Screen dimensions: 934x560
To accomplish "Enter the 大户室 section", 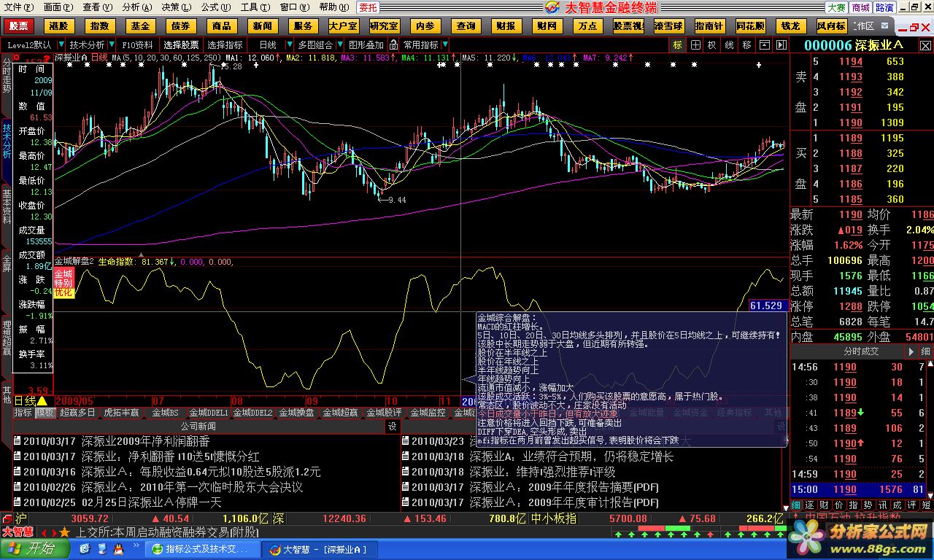I will coord(344,26).
